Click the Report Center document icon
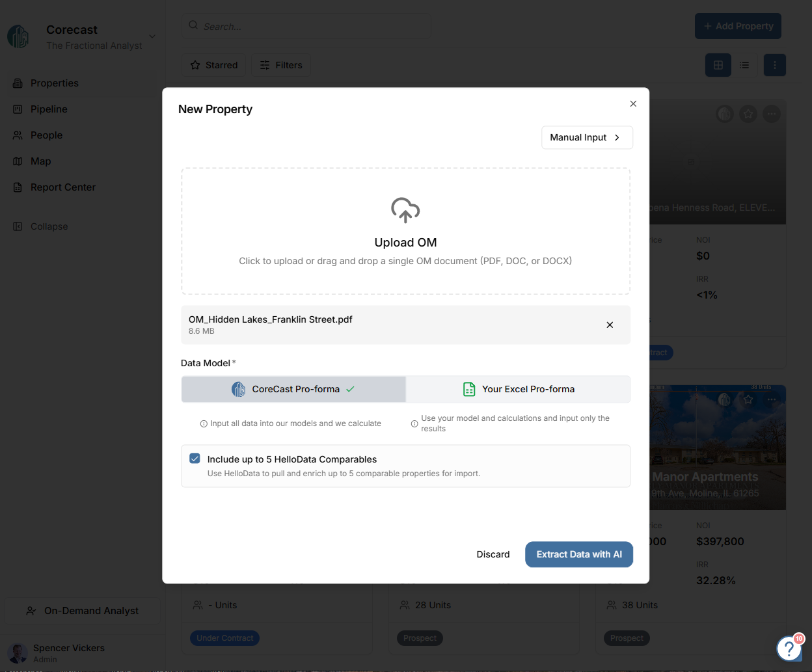 pos(18,187)
